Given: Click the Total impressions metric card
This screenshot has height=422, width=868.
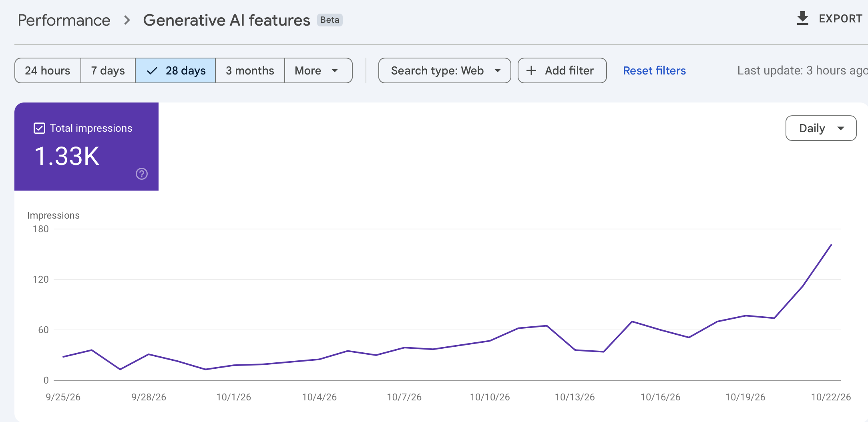Looking at the screenshot, I should tap(86, 147).
